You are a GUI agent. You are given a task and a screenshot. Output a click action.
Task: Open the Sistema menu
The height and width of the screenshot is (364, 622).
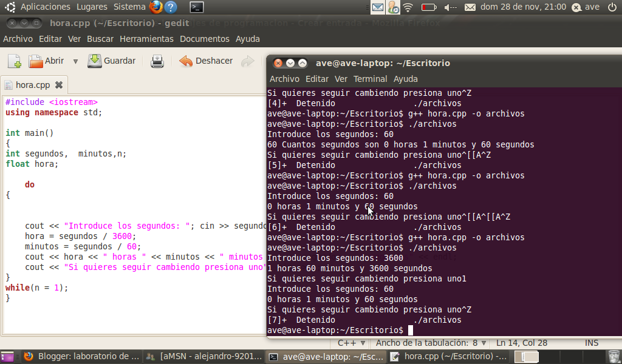click(129, 7)
